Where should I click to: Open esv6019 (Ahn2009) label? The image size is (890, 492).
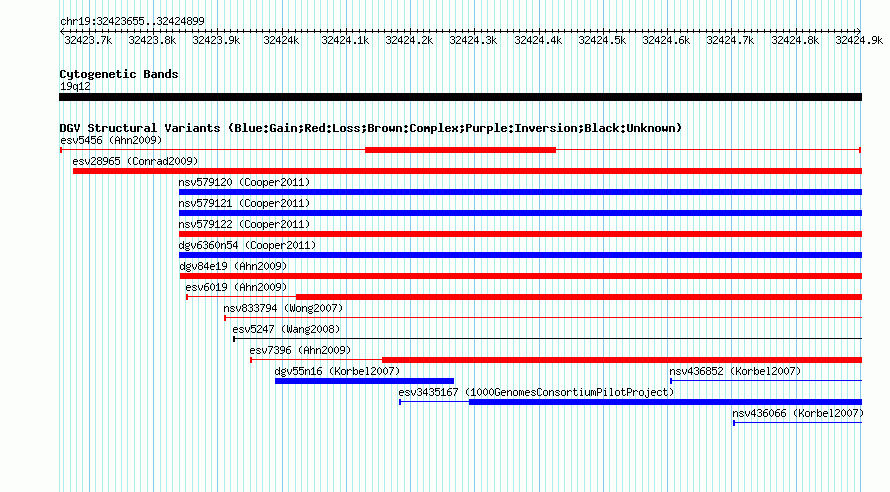pos(236,287)
